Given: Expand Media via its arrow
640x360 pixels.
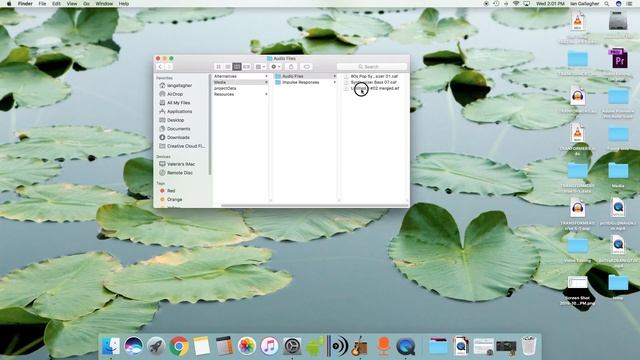Looking at the screenshot, I should [x=266, y=82].
